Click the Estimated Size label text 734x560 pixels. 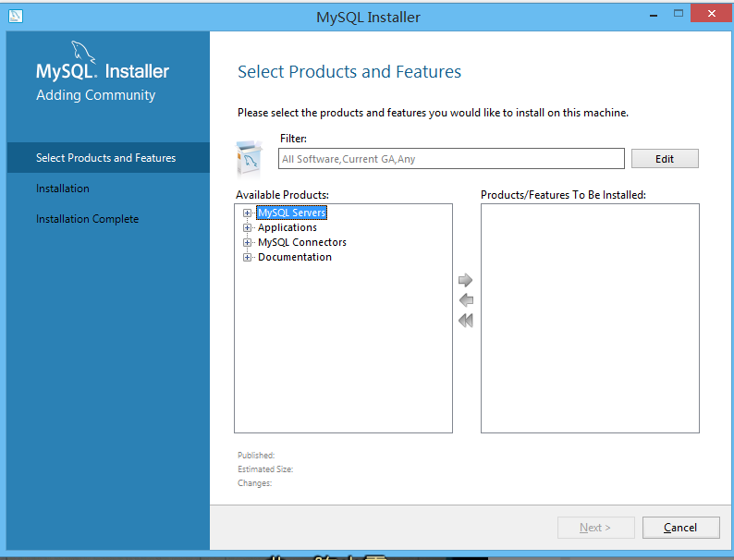point(265,469)
